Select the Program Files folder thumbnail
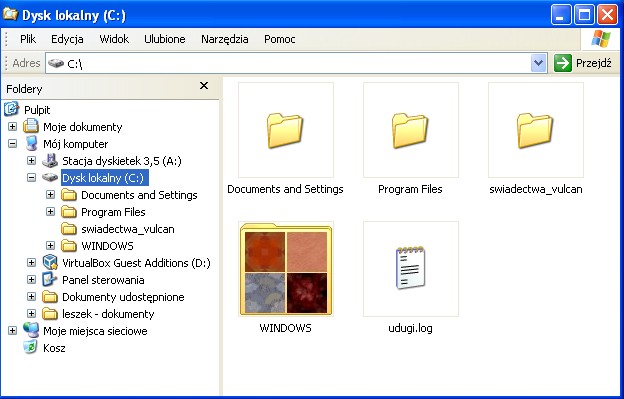This screenshot has height=399, width=624. pyautogui.click(x=411, y=130)
